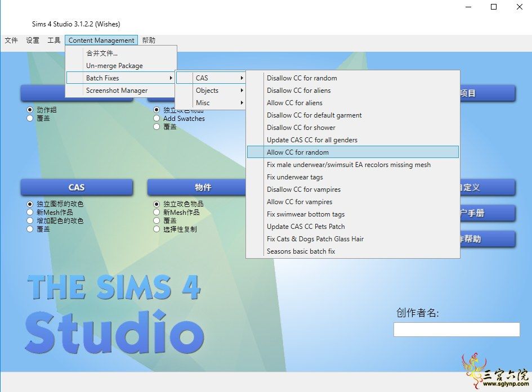Select Fix underwear tags
The height and width of the screenshot is (392, 532).
[353, 177]
